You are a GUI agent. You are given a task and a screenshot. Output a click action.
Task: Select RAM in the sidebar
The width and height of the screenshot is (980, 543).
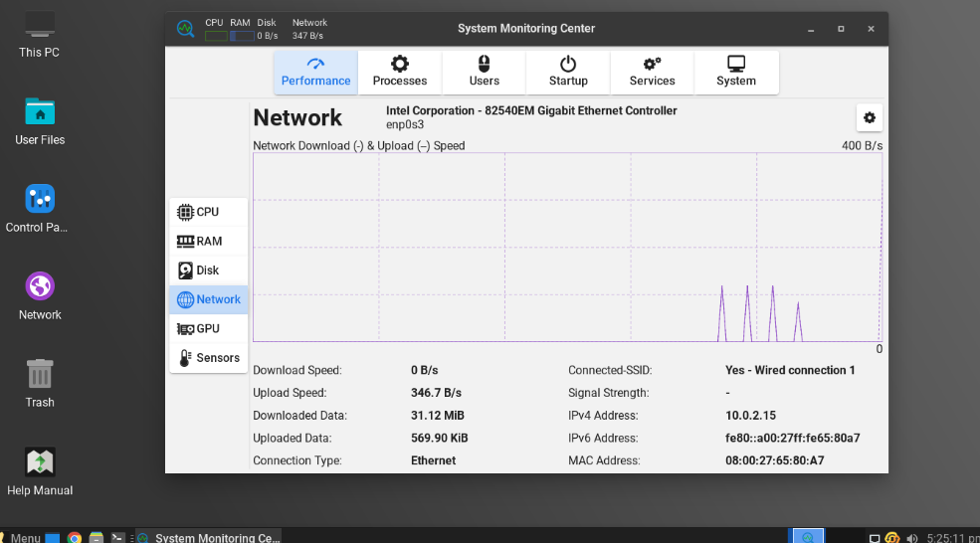coord(208,242)
